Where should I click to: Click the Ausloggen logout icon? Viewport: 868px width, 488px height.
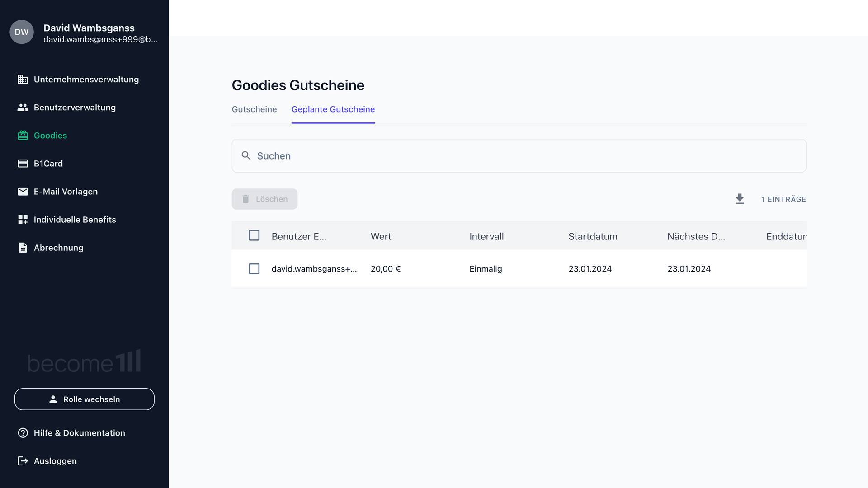[23, 461]
